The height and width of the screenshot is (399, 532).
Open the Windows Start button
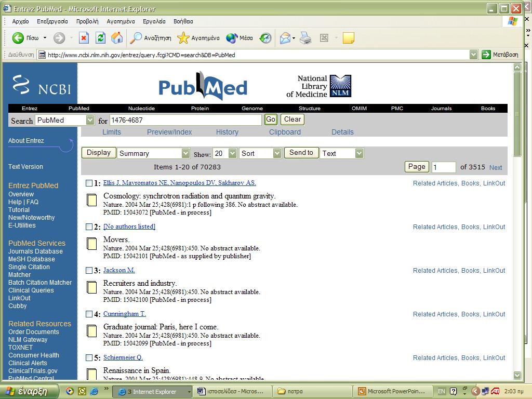point(29,392)
